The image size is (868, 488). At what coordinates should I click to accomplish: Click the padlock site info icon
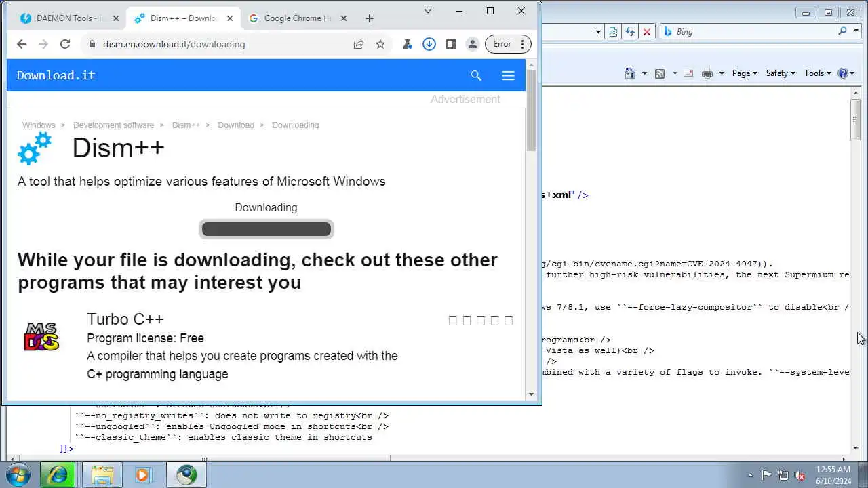click(x=92, y=44)
